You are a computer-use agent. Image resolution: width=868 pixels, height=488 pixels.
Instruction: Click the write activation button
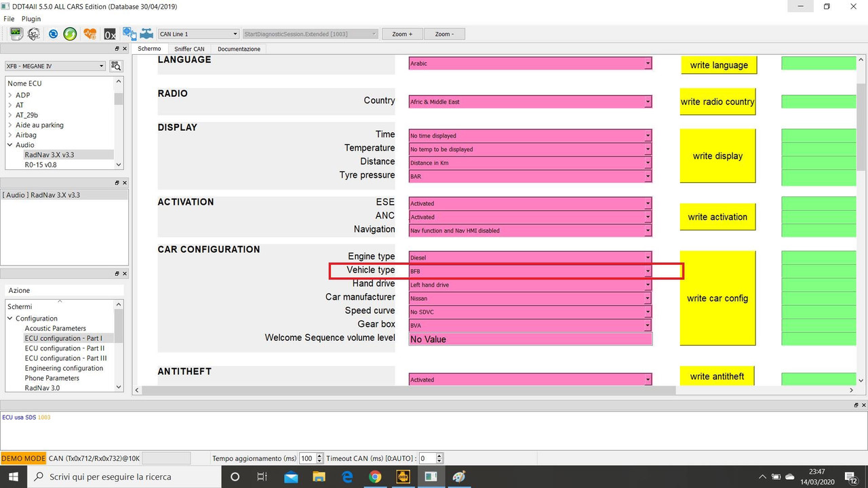point(717,217)
